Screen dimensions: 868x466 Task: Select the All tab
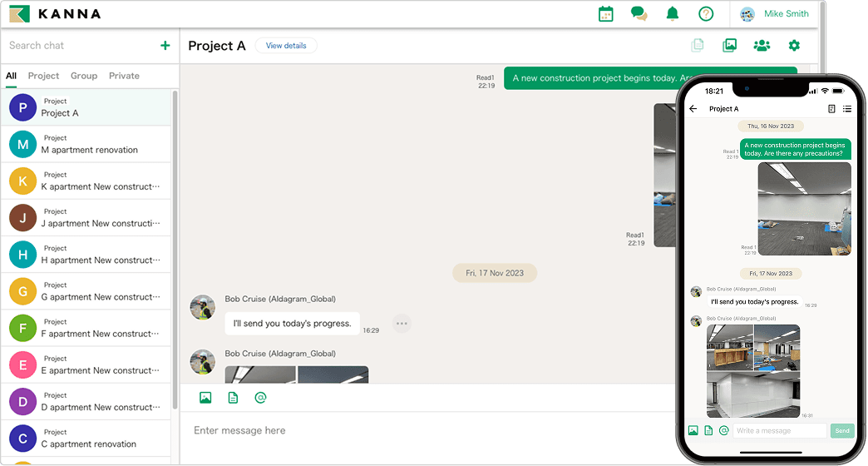click(11, 76)
